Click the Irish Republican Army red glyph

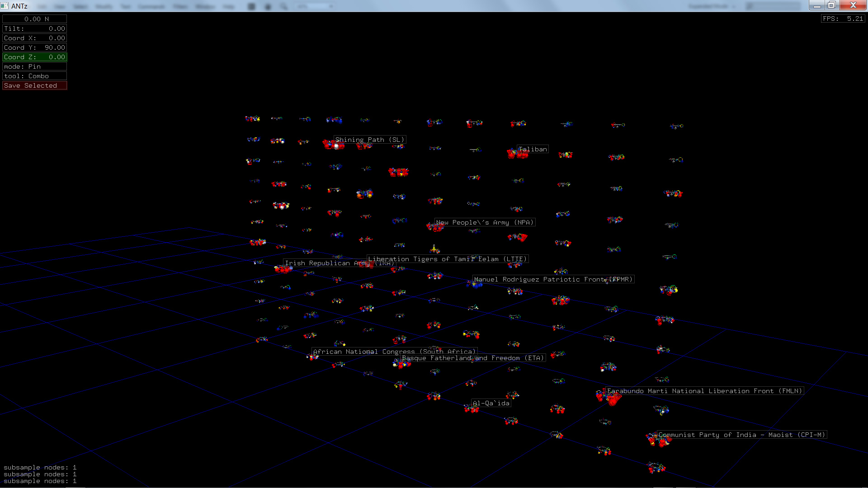click(282, 269)
